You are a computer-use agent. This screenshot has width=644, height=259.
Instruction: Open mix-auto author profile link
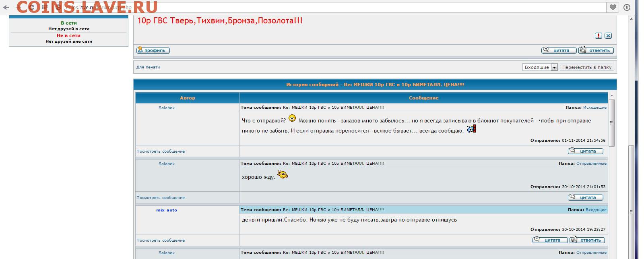coord(167,210)
